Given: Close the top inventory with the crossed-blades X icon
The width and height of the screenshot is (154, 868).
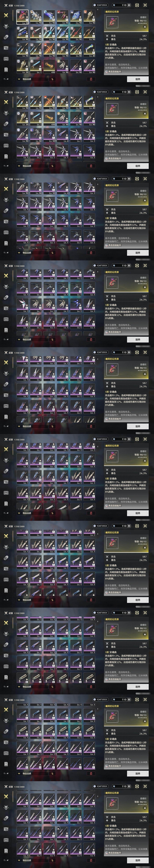Looking at the screenshot, I should point(145,5).
